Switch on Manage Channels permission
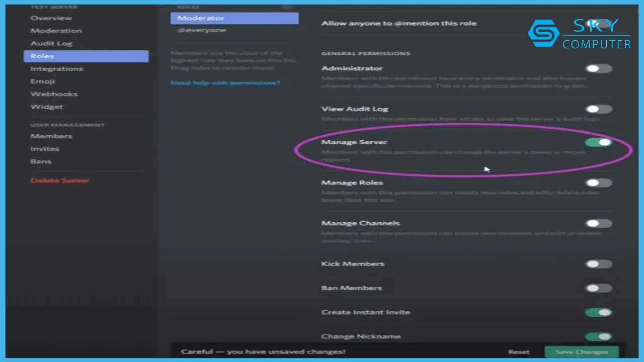The height and width of the screenshot is (362, 644). [599, 223]
